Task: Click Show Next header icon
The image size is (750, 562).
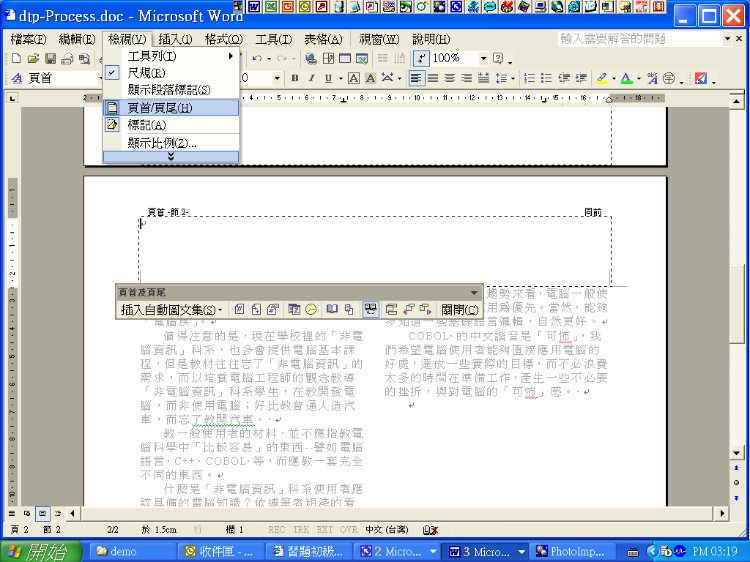Action: pyautogui.click(x=425, y=309)
